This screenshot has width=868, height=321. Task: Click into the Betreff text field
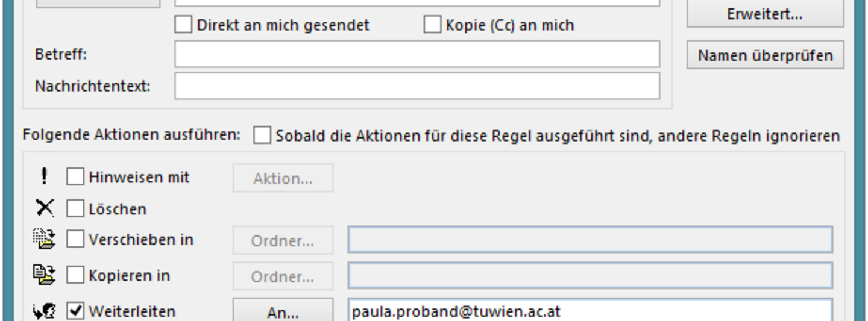[417, 54]
